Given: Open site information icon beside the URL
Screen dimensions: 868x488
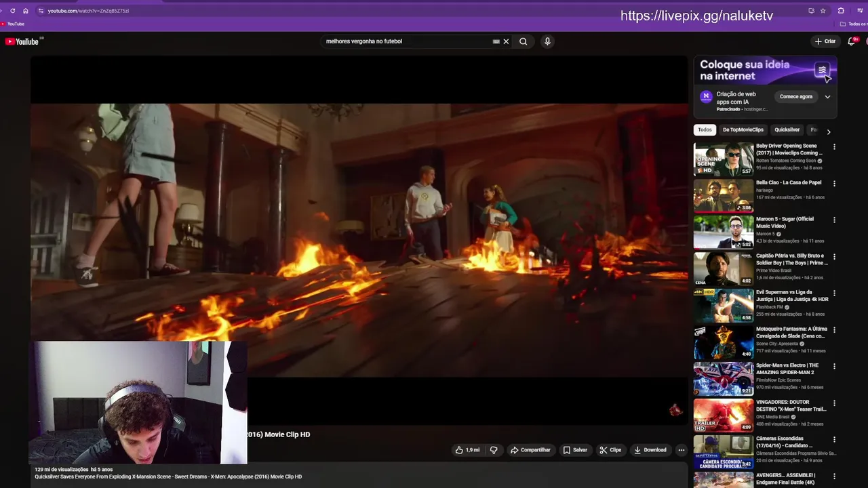Looking at the screenshot, I should coord(41,11).
